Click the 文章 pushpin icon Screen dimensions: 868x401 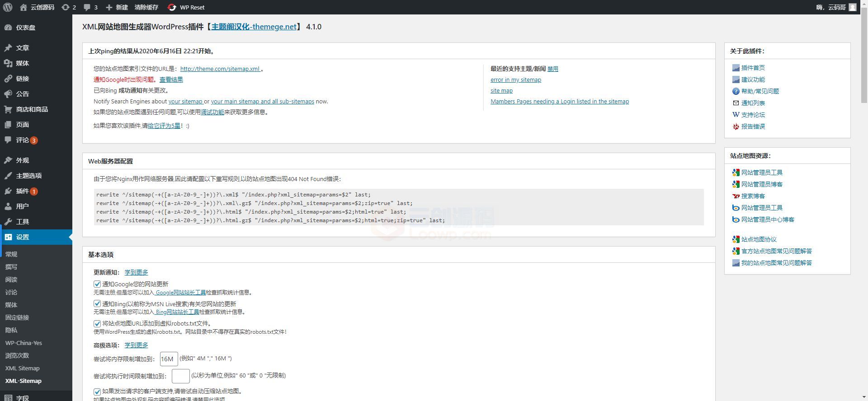click(8, 48)
